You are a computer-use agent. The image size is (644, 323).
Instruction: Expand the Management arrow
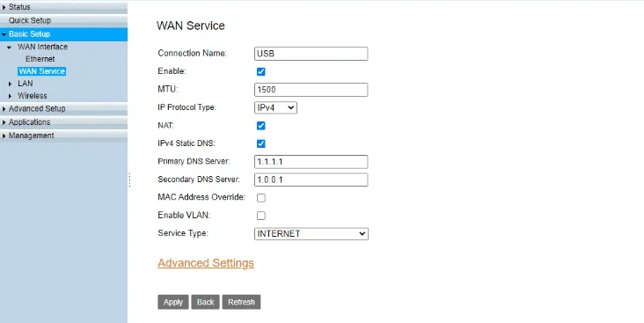(x=4, y=136)
